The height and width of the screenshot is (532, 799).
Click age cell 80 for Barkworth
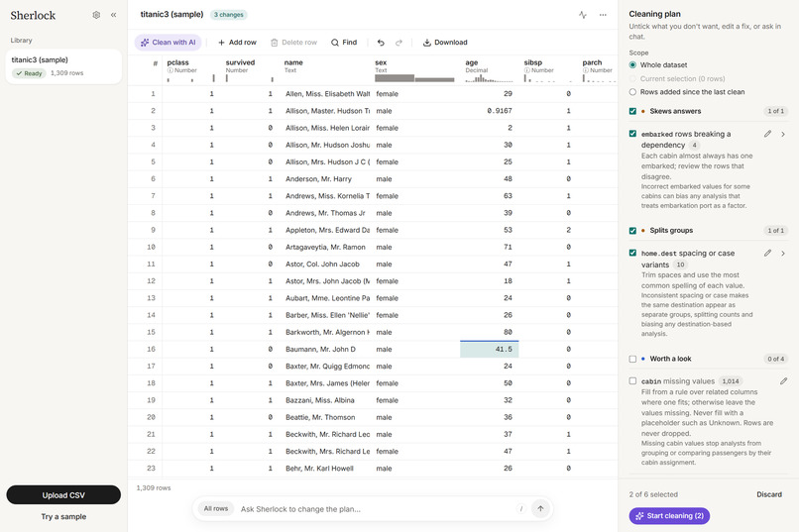point(489,332)
